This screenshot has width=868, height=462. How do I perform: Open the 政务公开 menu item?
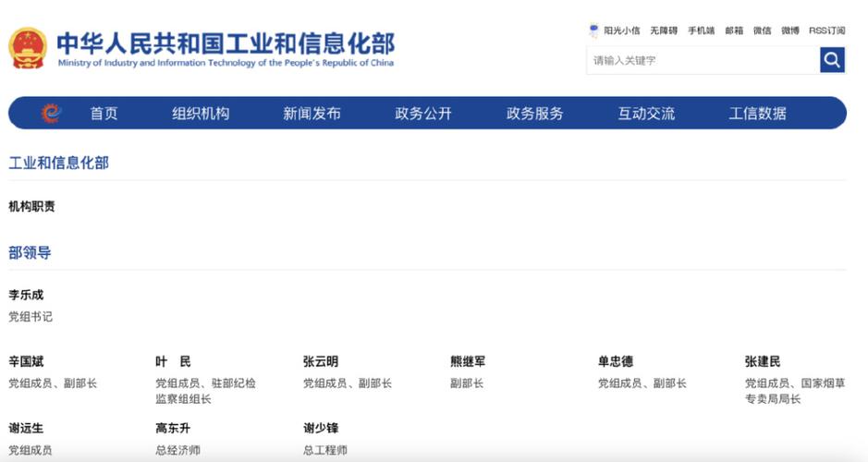coord(423,114)
